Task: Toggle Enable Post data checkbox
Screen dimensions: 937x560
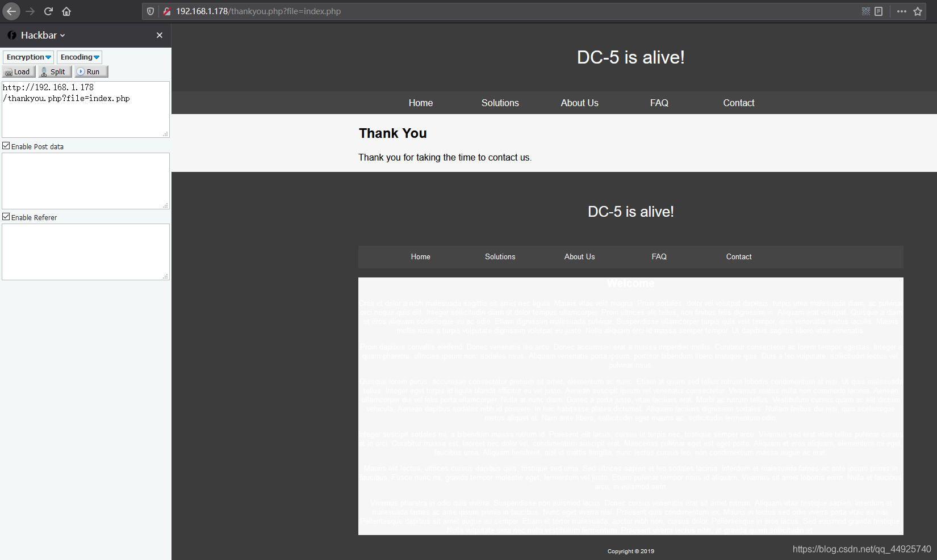Action: click(x=6, y=146)
